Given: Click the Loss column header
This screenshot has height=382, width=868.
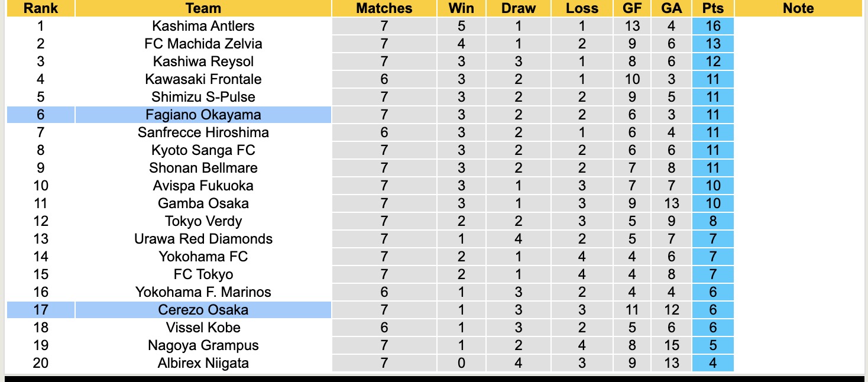Looking at the screenshot, I should (582, 8).
